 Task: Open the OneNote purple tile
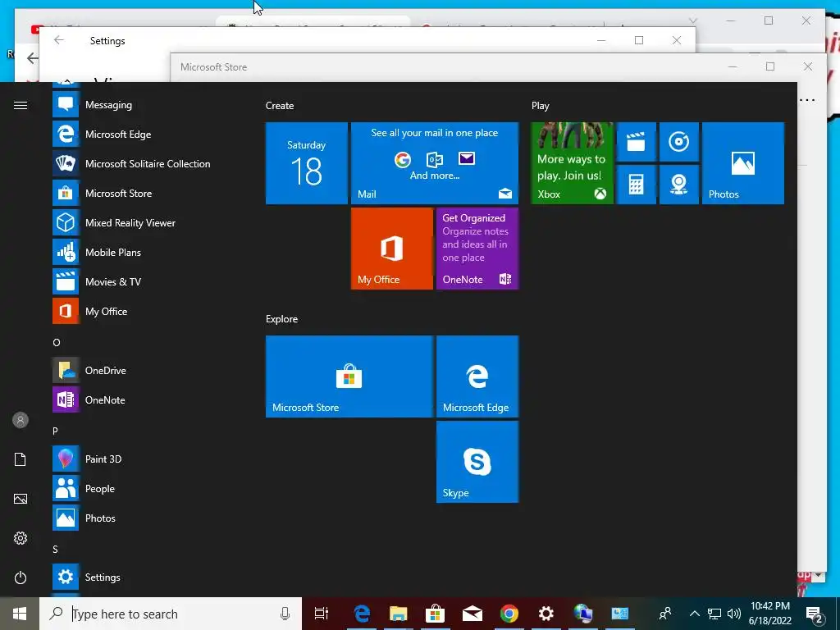477,249
